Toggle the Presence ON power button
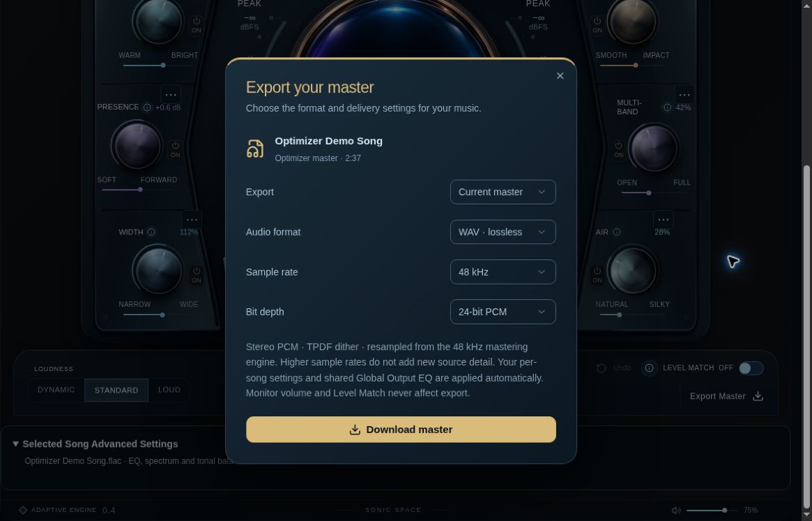Image resolution: width=812 pixels, height=521 pixels. click(176, 149)
